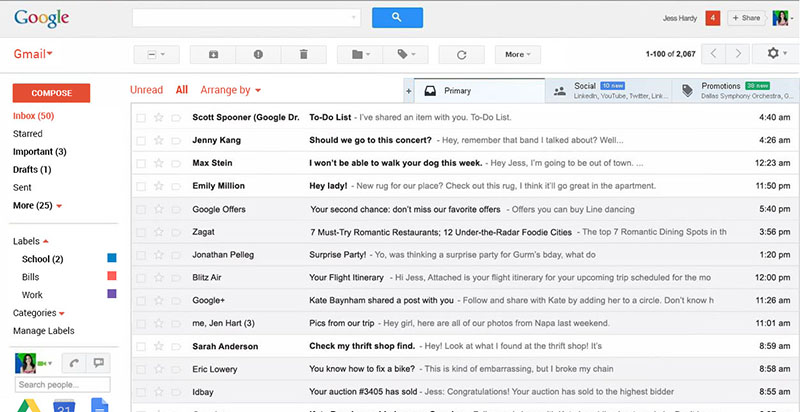Open the settings gear dropdown
800x412 pixels.
777,54
